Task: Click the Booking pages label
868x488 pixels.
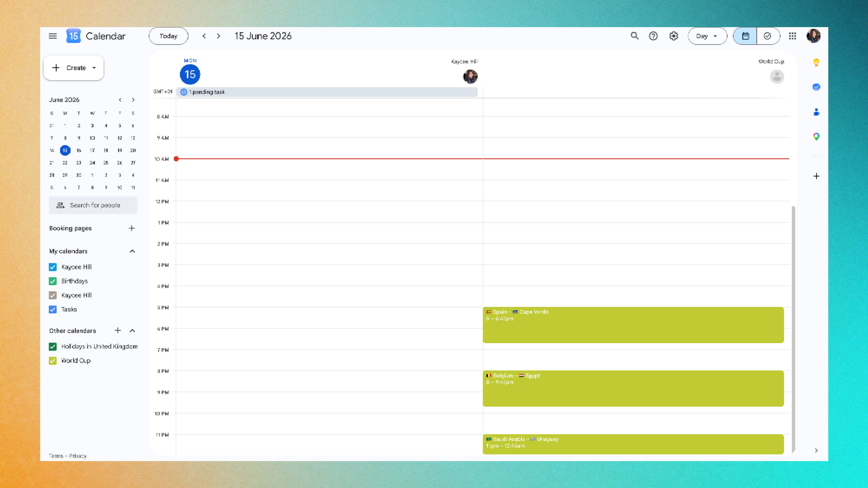Action: tap(71, 228)
